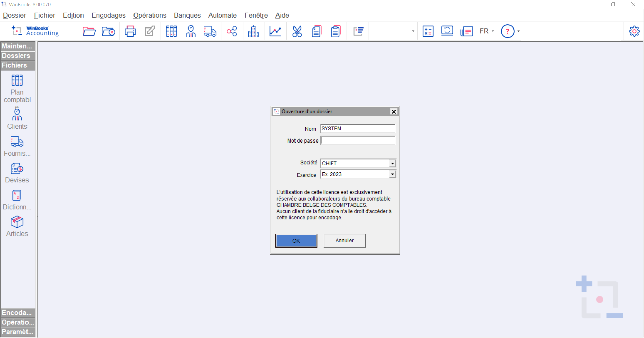Click the print toolbar icon
644x338 pixels.
point(130,31)
